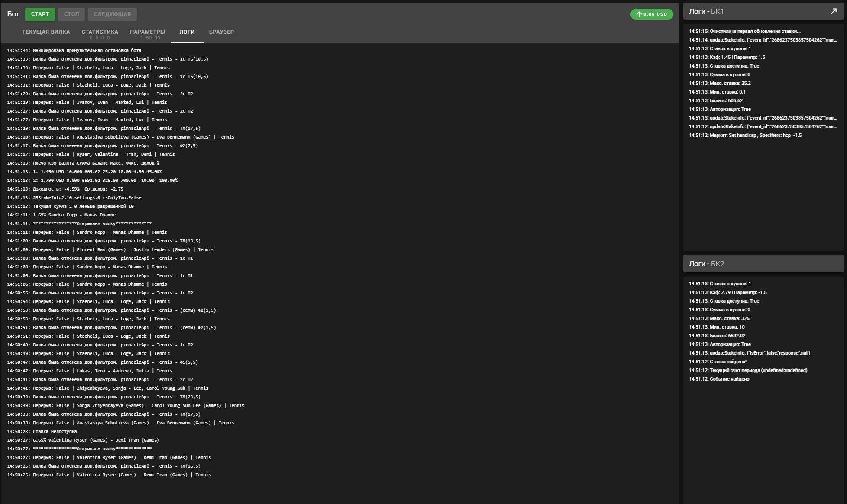The image size is (847, 504).
Task: Select the ЛОГИ tab
Action: click(x=187, y=32)
